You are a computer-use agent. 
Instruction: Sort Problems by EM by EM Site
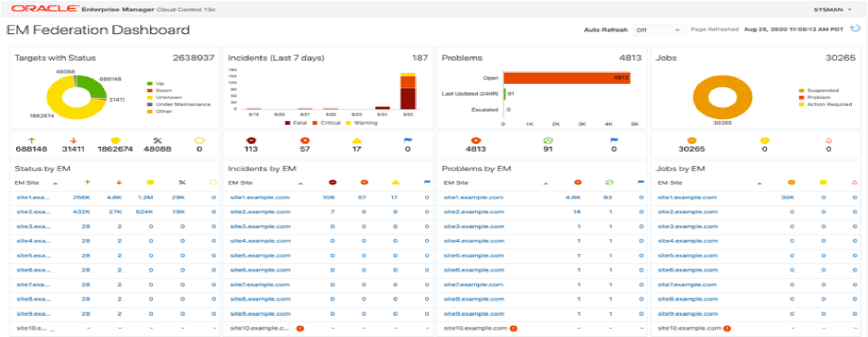tap(546, 183)
